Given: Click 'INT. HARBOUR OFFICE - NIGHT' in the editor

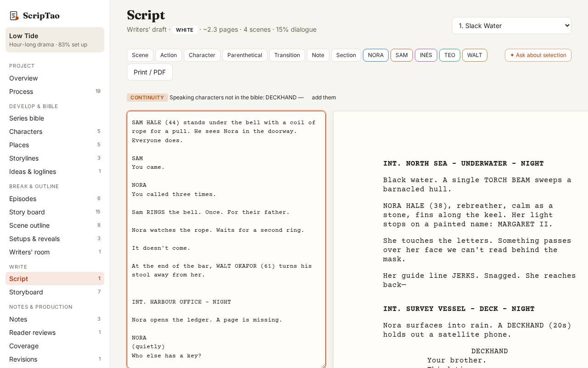Looking at the screenshot, I should 181,302.
